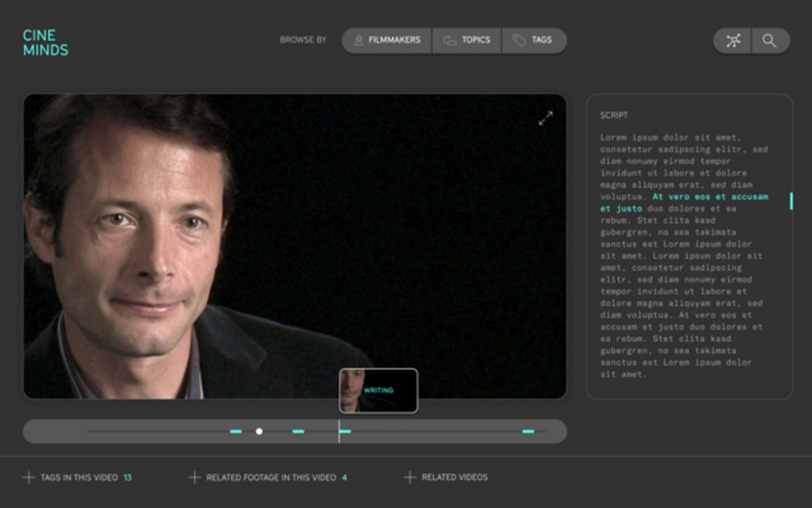Click the topics icon beside Topics
This screenshot has height=508, width=812.
pyautogui.click(x=450, y=41)
